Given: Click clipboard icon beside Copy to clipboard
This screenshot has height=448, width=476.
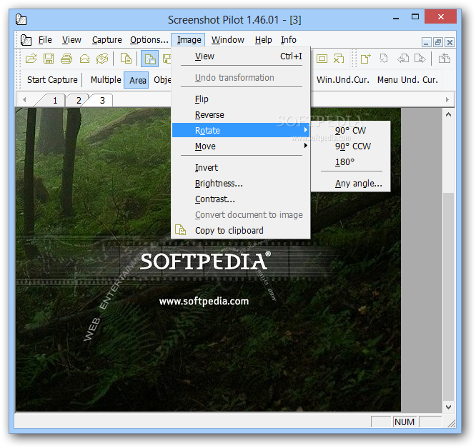Looking at the screenshot, I should pyautogui.click(x=180, y=230).
